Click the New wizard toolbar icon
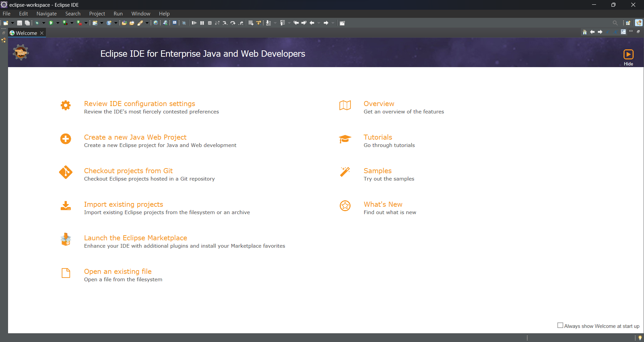 pos(6,23)
